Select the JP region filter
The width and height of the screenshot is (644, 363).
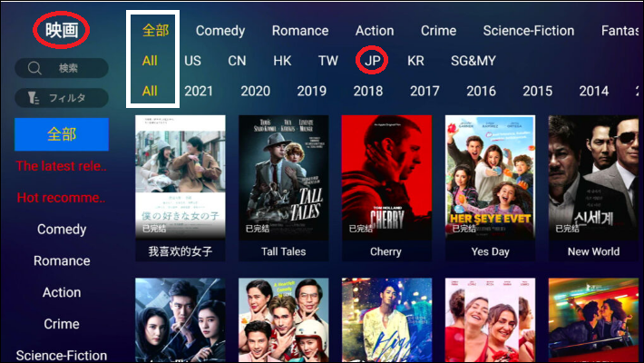[373, 61]
